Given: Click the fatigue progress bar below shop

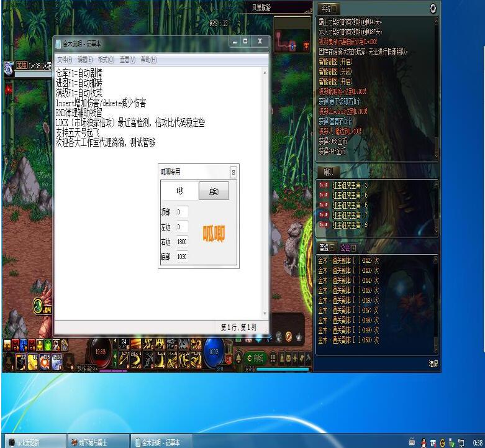Looking at the screenshot, I should pos(283,369).
